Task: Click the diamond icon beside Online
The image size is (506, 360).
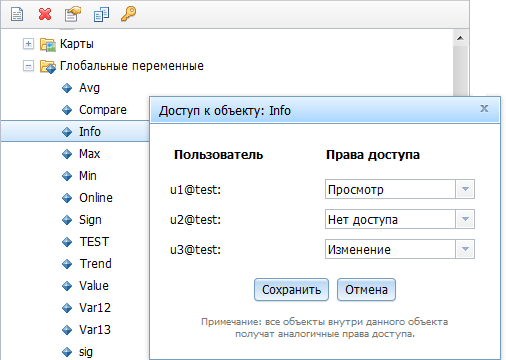Action: tap(67, 198)
